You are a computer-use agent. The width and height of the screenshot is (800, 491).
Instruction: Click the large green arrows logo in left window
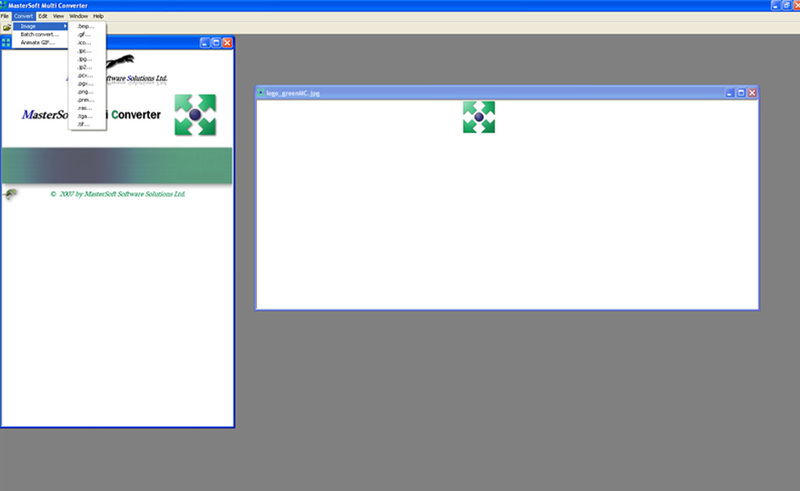coord(195,115)
